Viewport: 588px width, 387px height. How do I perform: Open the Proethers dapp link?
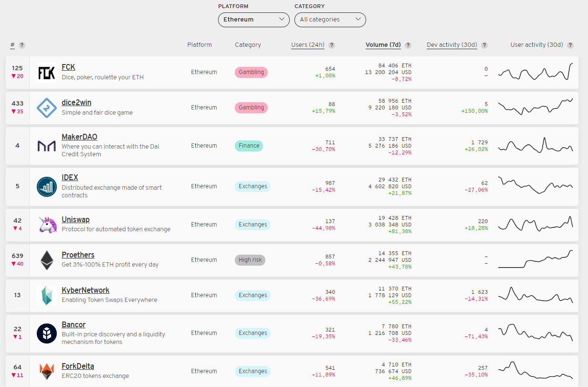click(78, 255)
